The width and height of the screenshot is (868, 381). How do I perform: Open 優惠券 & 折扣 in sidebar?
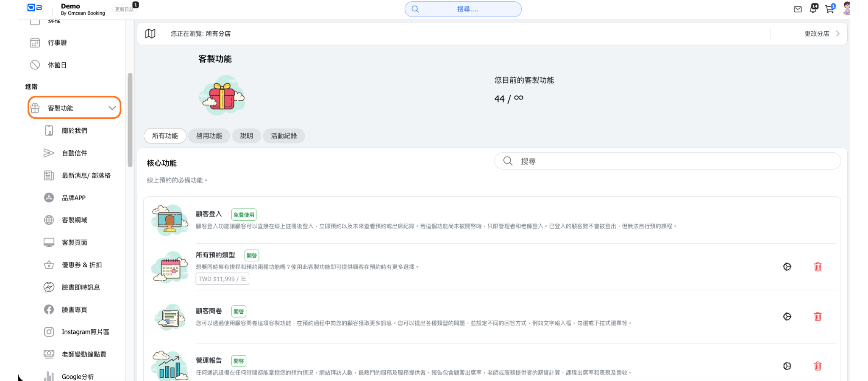click(x=81, y=265)
